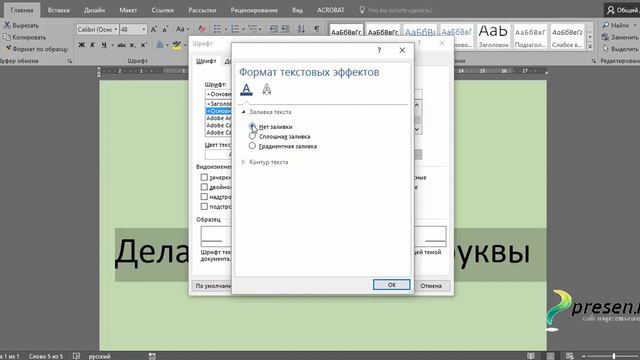
Task: Click Общий доступ share button
Action: click(622, 10)
